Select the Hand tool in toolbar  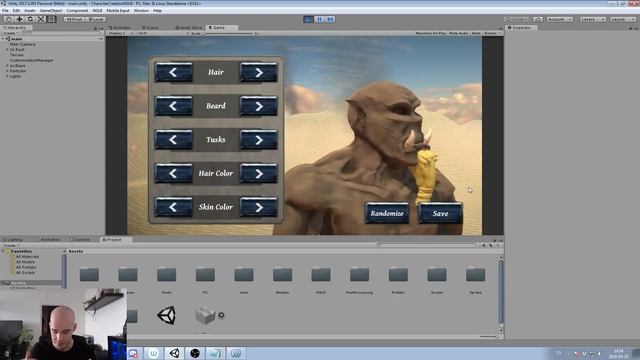pyautogui.click(x=8, y=19)
